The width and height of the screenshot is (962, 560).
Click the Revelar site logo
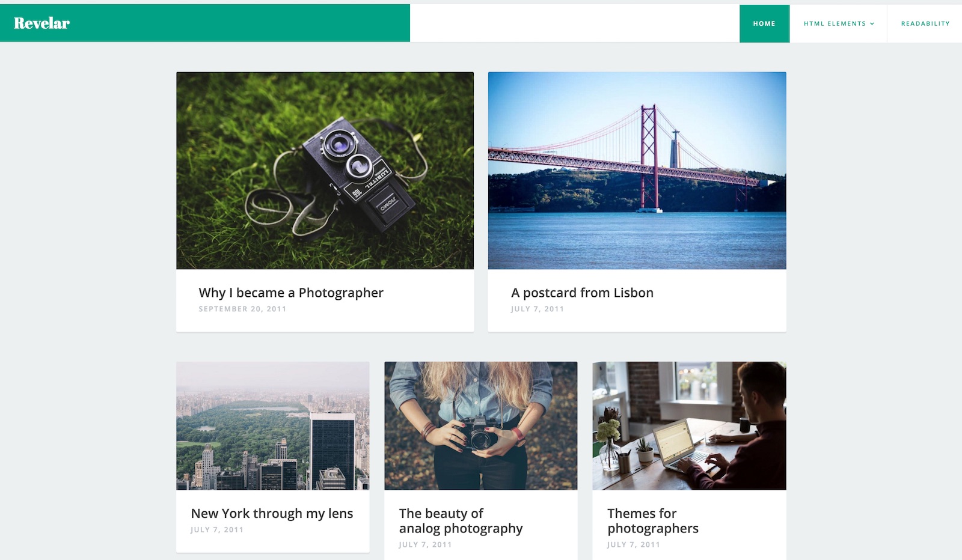pyautogui.click(x=41, y=23)
